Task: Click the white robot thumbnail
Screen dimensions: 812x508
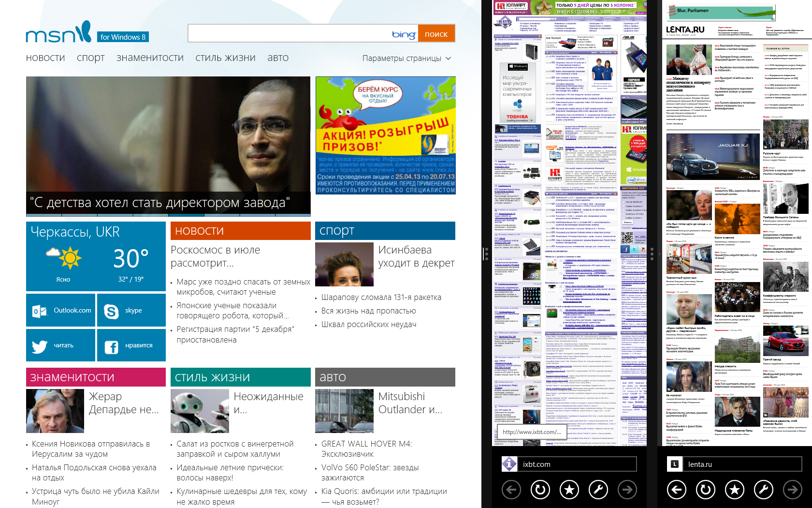Action: 200,411
